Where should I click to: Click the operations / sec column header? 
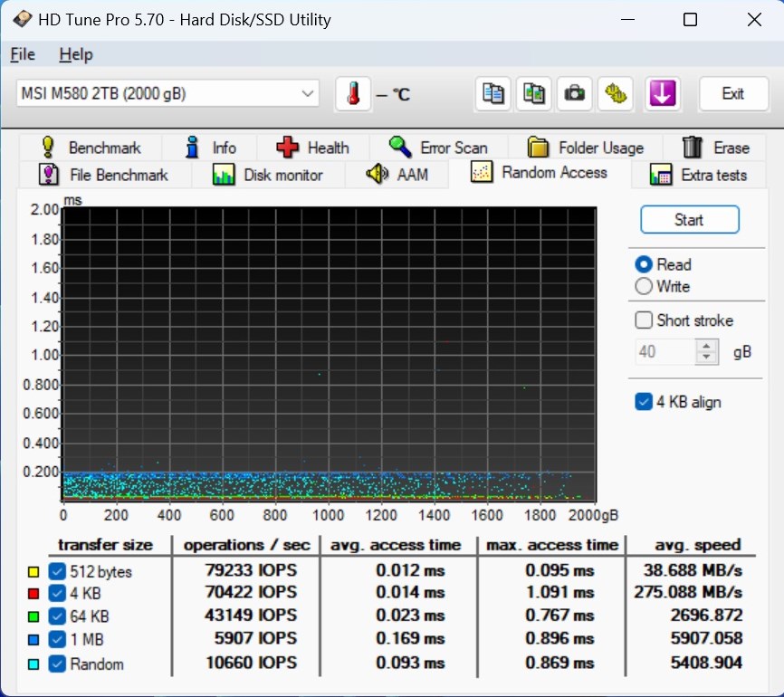tap(247, 545)
